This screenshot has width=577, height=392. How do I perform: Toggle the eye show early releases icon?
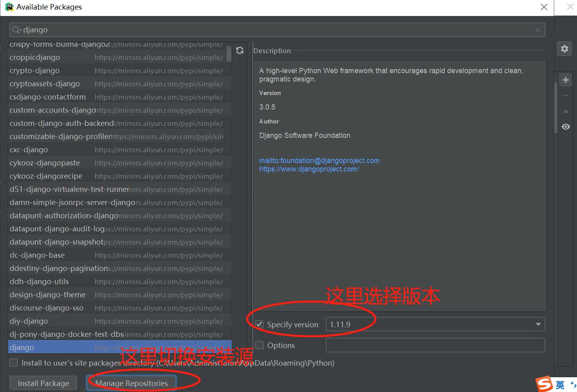point(566,127)
